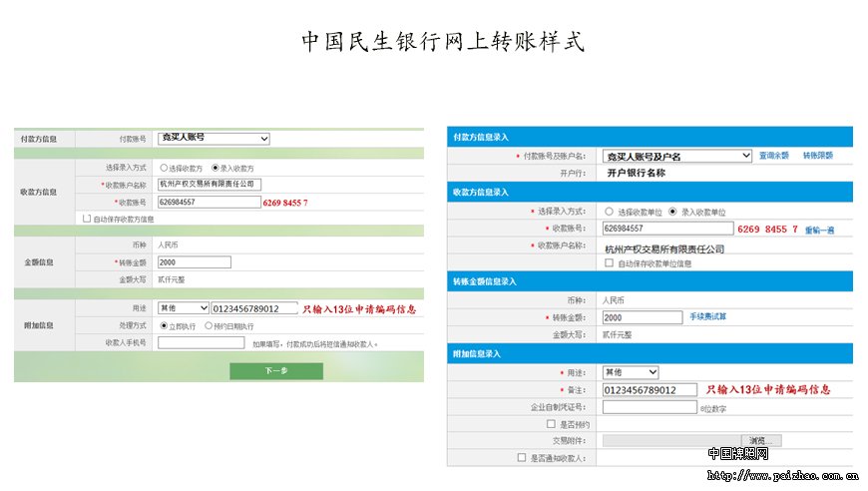The height and width of the screenshot is (491, 868).
Task: Click the '交易附件' file path field
Action: [x=672, y=441]
